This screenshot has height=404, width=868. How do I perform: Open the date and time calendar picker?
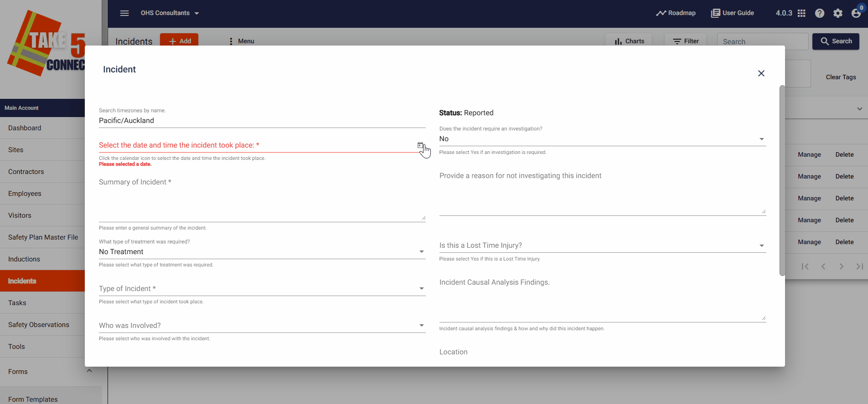(x=420, y=145)
